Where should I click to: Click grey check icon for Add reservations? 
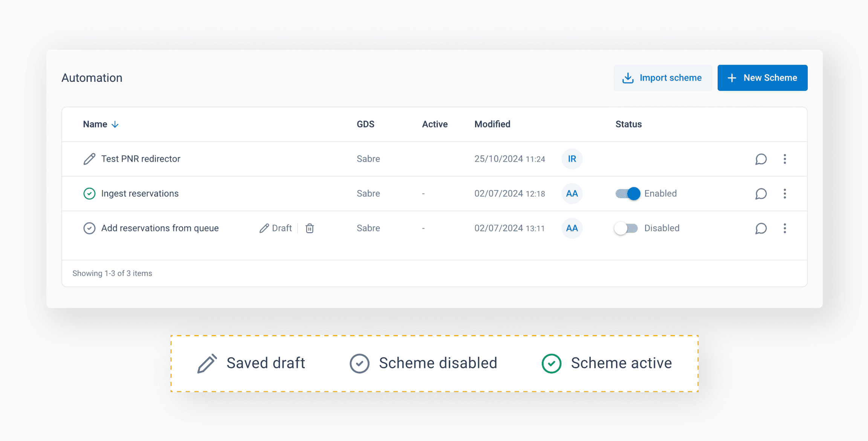(x=89, y=228)
